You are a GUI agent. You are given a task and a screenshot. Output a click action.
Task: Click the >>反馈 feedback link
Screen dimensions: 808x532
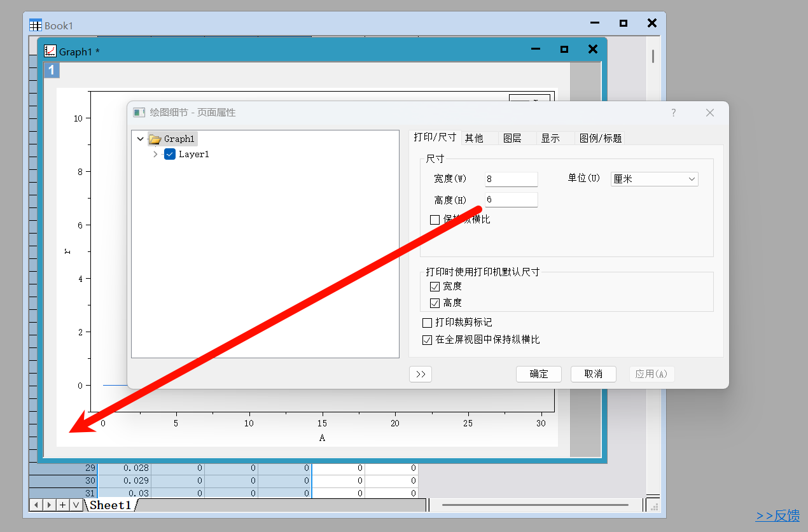(x=777, y=515)
